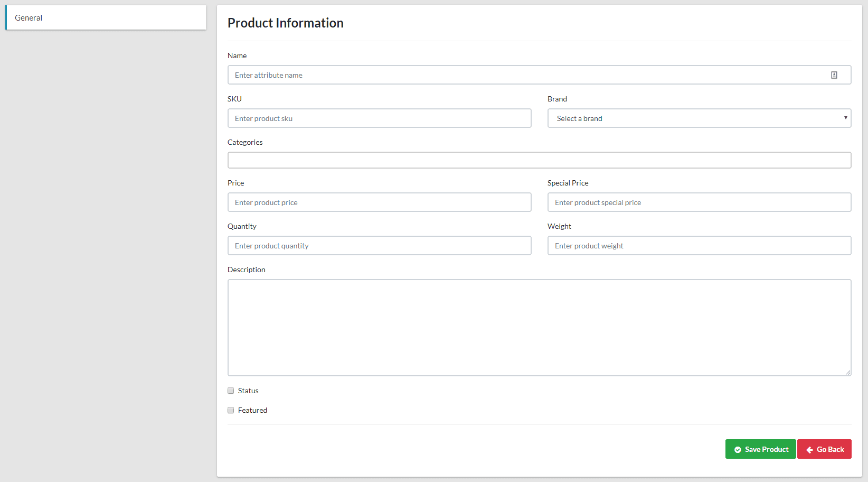This screenshot has width=868, height=482.
Task: Click the Brand label text
Action: click(x=557, y=99)
